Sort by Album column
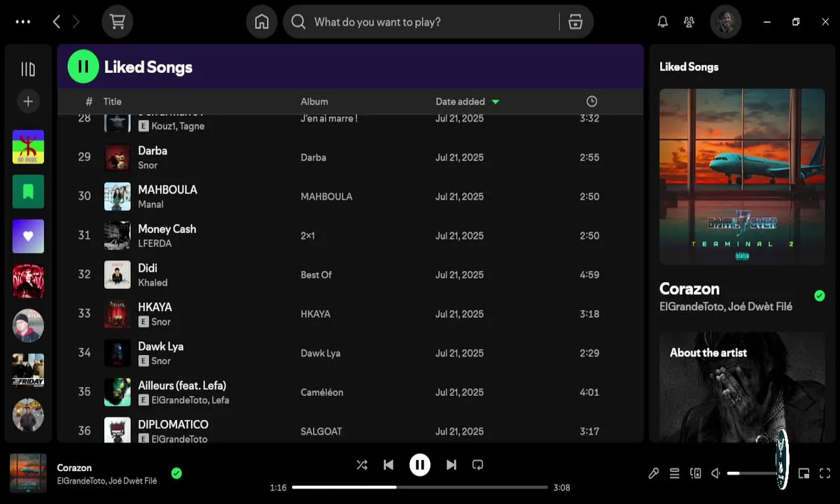 (314, 101)
